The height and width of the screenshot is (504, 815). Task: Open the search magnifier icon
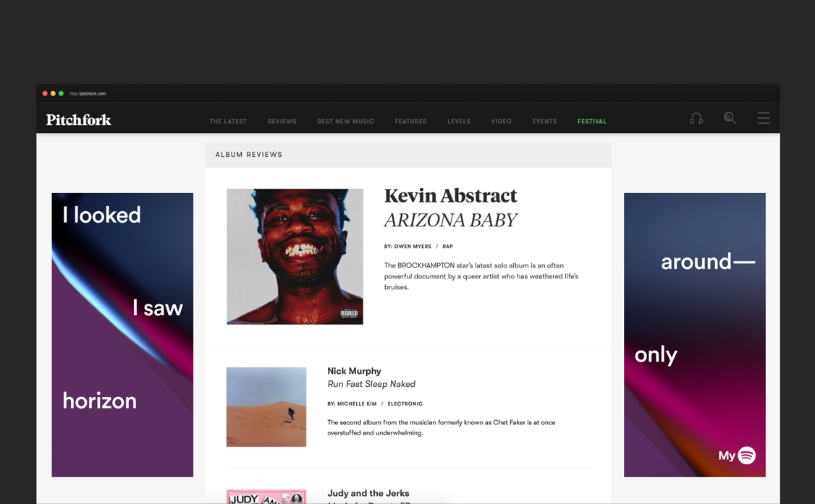(730, 119)
